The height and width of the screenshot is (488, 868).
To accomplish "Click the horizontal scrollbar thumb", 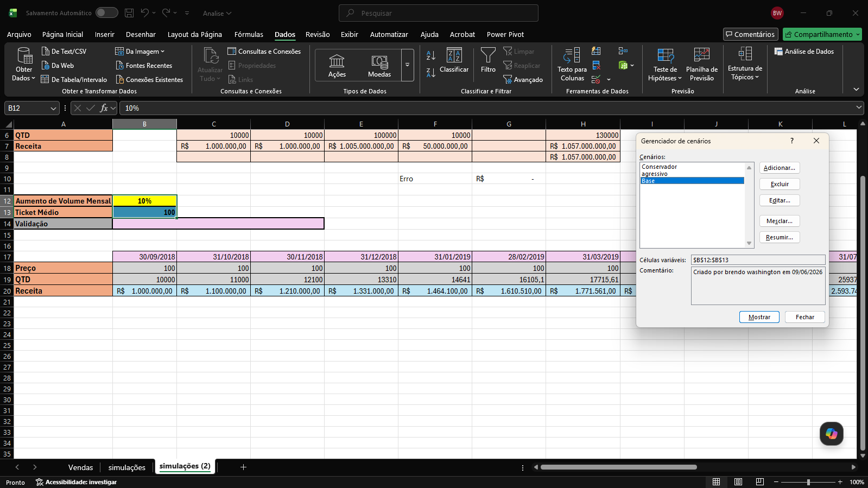I will point(618,467).
